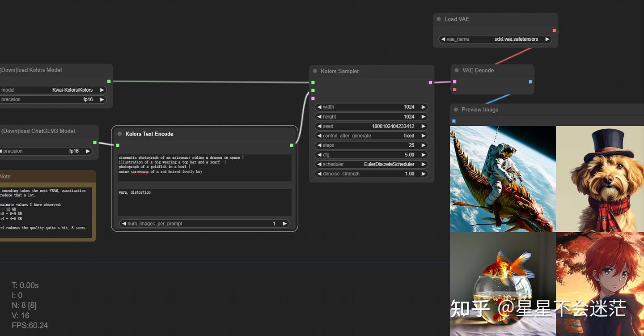The image size is (644, 336).
Task: Click the blue output port on VAE Decode
Action: point(530,81)
